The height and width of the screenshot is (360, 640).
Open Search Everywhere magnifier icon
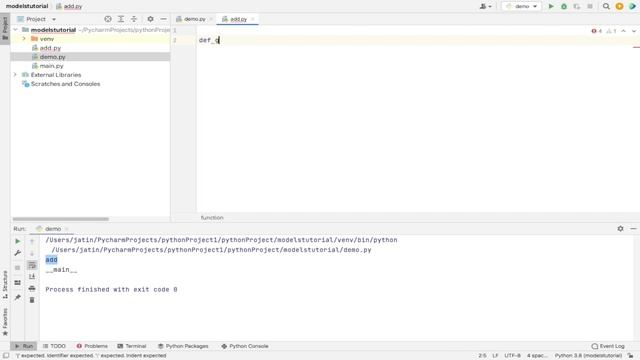tap(606, 7)
